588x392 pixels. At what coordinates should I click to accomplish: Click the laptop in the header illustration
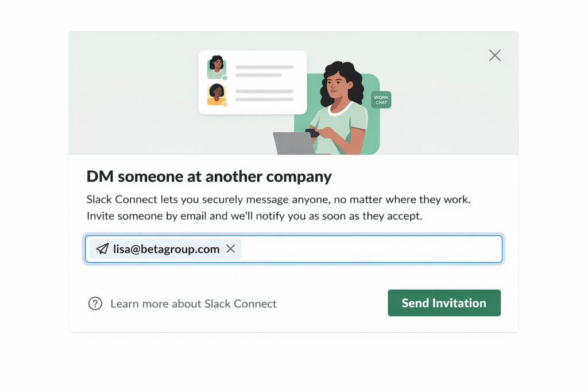coord(294,143)
